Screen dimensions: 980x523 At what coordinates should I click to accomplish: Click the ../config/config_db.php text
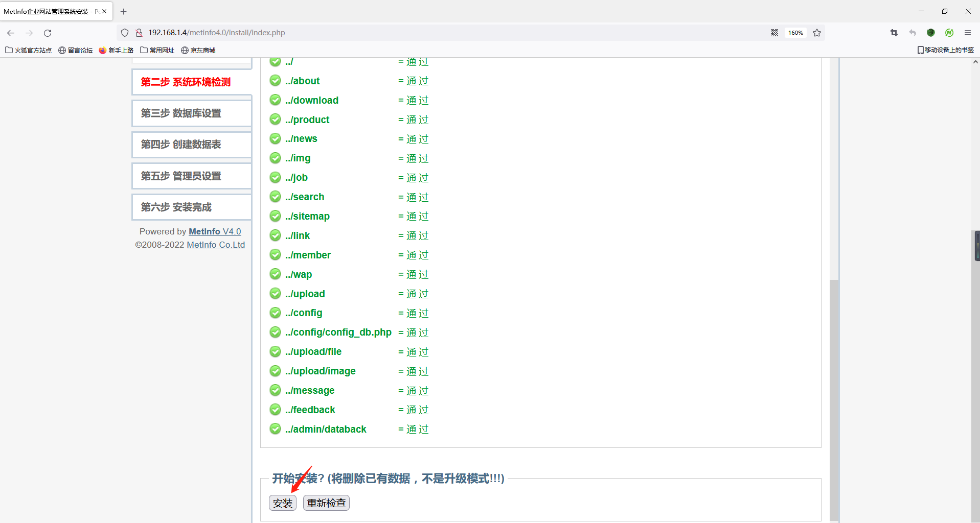click(x=338, y=332)
